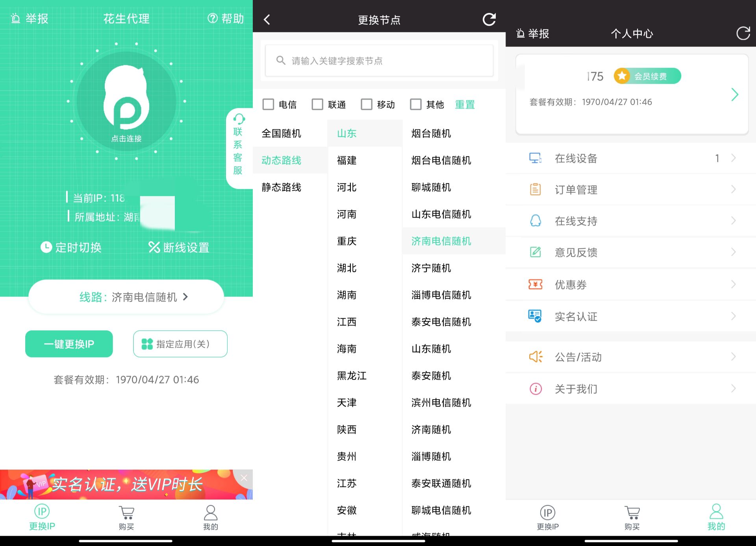Image resolution: width=756 pixels, height=546 pixels.
Task: Open the 帮助 help icon
Action: [226, 19]
